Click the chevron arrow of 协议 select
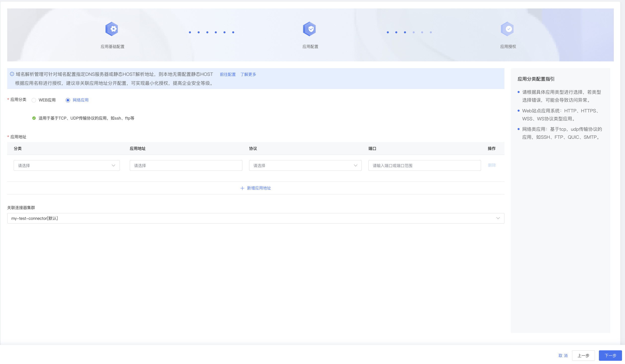 pyautogui.click(x=356, y=166)
